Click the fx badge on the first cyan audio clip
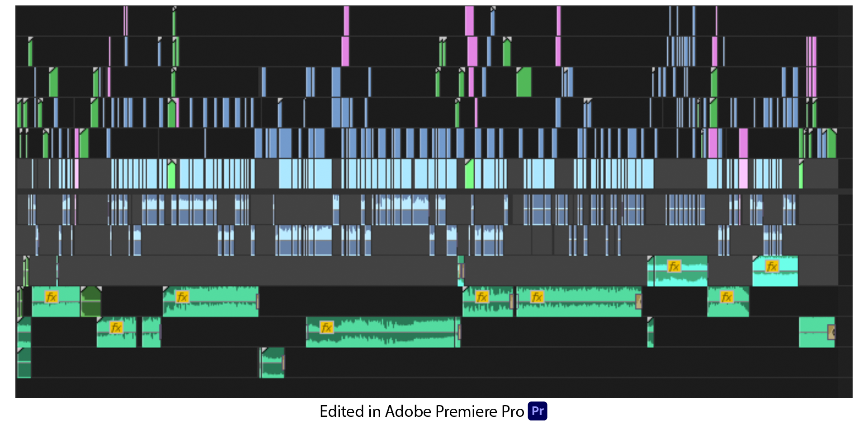 674,266
